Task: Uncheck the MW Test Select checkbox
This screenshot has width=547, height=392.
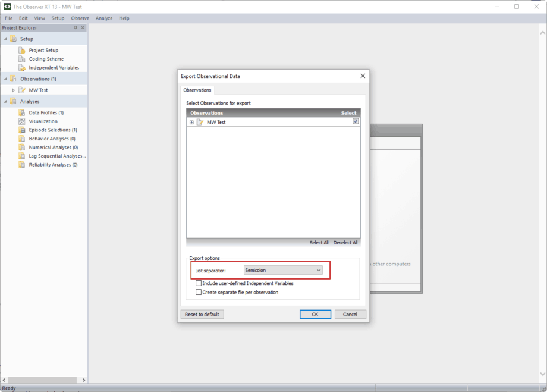Action: (x=356, y=121)
